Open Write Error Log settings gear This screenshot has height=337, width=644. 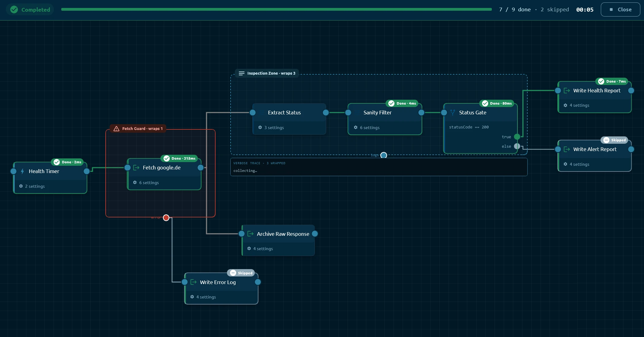(192, 297)
